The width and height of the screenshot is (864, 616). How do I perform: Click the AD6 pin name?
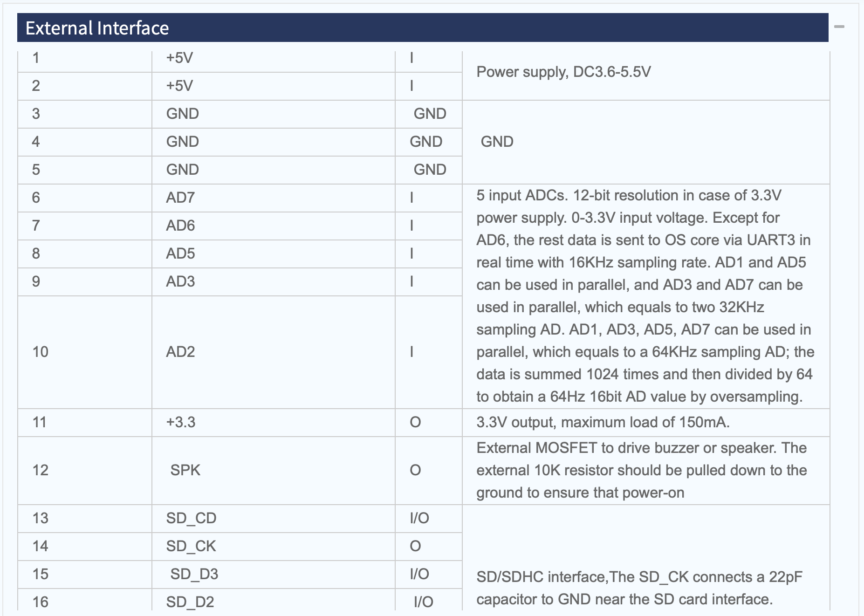click(x=180, y=226)
